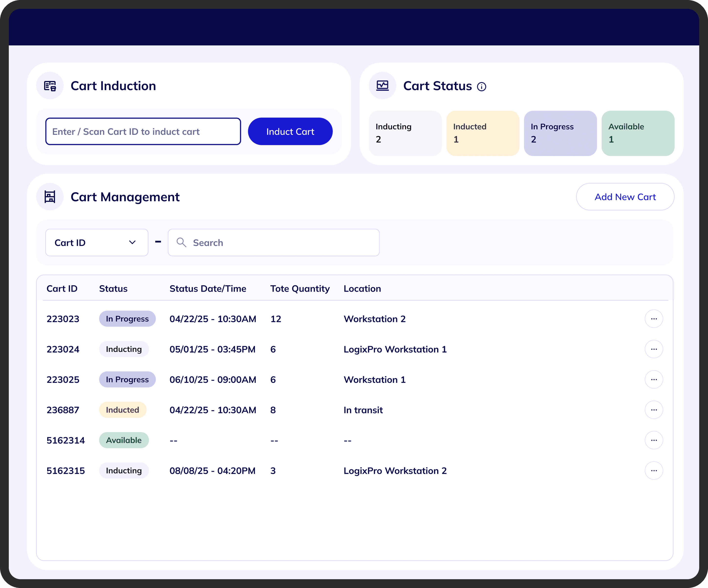Viewport: 708px width, 588px height.
Task: Focus the Enter / Scan Cart ID field
Action: [x=143, y=131]
